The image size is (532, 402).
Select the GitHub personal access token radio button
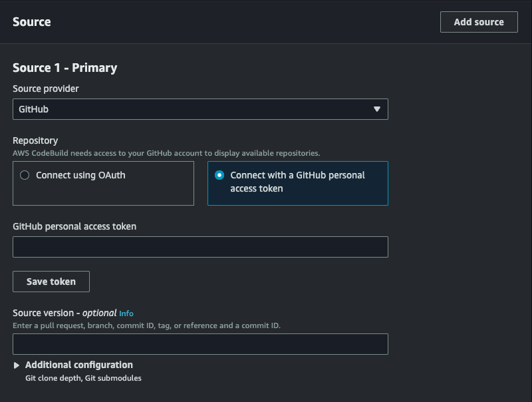pos(219,176)
